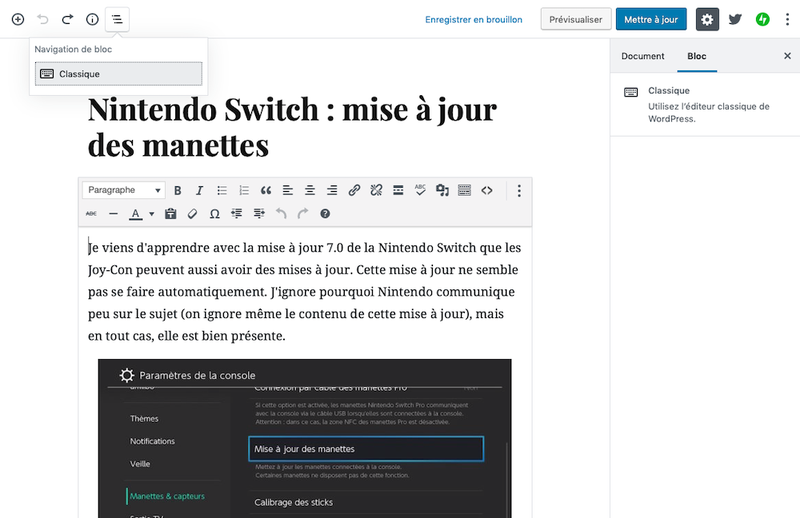The width and height of the screenshot is (800, 518).
Task: Undo the last change in top bar
Action: coord(43,19)
